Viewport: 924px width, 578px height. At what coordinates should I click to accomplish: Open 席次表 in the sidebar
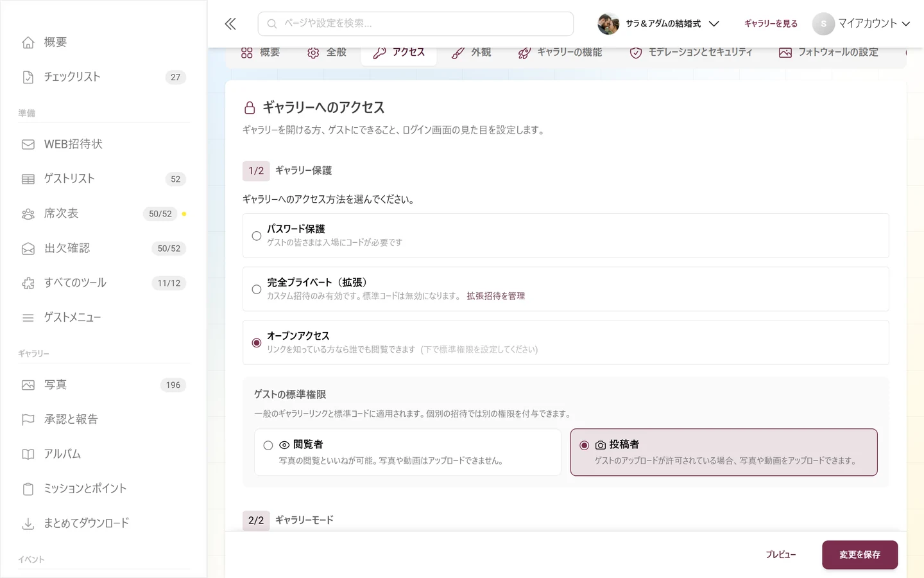pos(104,214)
